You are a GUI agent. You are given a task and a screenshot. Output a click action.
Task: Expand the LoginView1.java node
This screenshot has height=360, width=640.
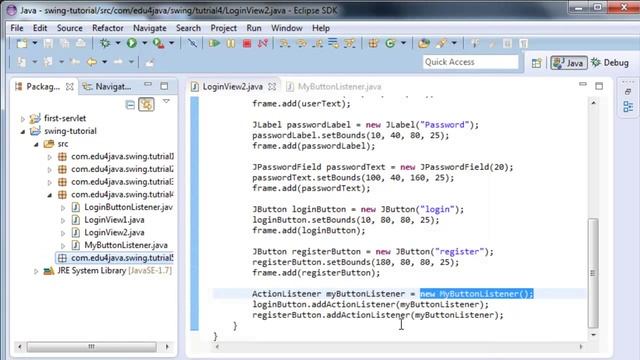(63, 220)
